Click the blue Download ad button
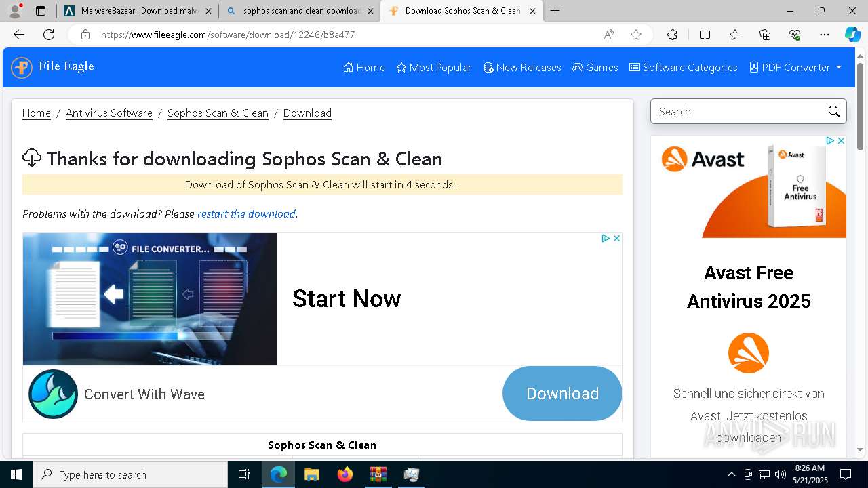Image resolution: width=868 pixels, height=488 pixels. pos(562,393)
